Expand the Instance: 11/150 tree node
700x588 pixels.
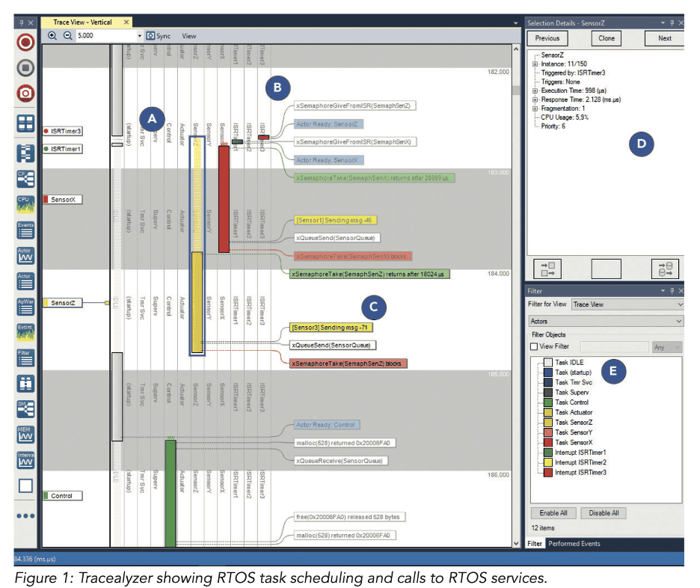535,64
